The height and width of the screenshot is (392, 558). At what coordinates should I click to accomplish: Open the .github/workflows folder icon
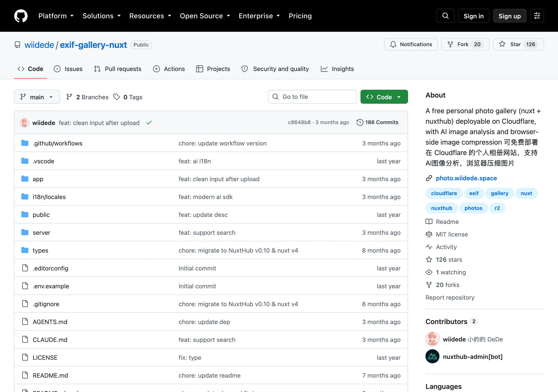[25, 143]
